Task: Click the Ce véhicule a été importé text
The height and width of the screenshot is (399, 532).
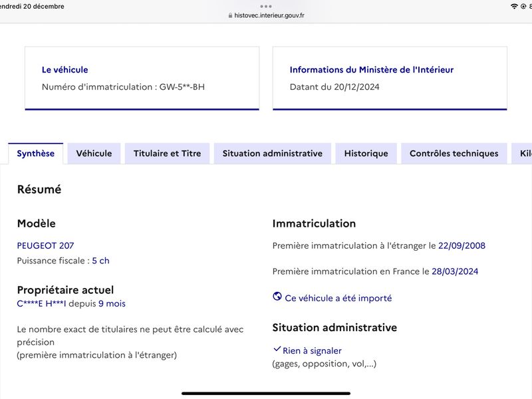Action: click(x=338, y=298)
